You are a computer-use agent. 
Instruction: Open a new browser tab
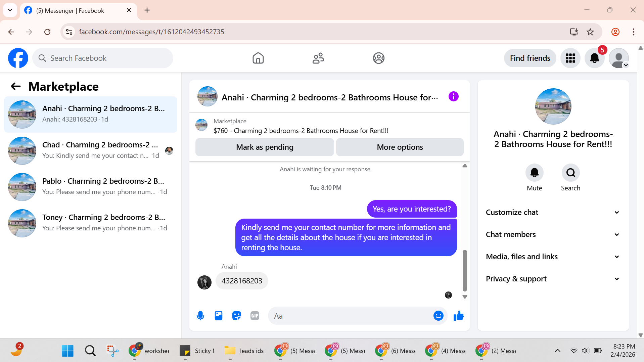click(x=147, y=10)
